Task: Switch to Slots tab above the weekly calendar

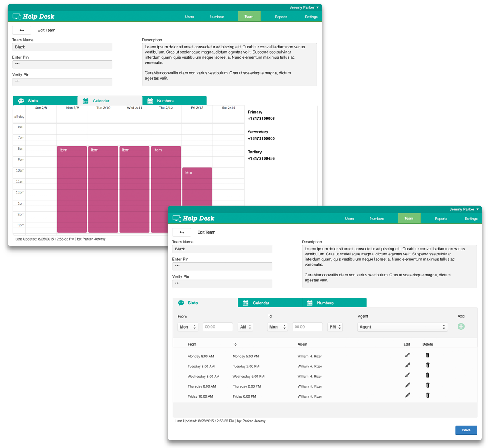Action: pyautogui.click(x=45, y=101)
